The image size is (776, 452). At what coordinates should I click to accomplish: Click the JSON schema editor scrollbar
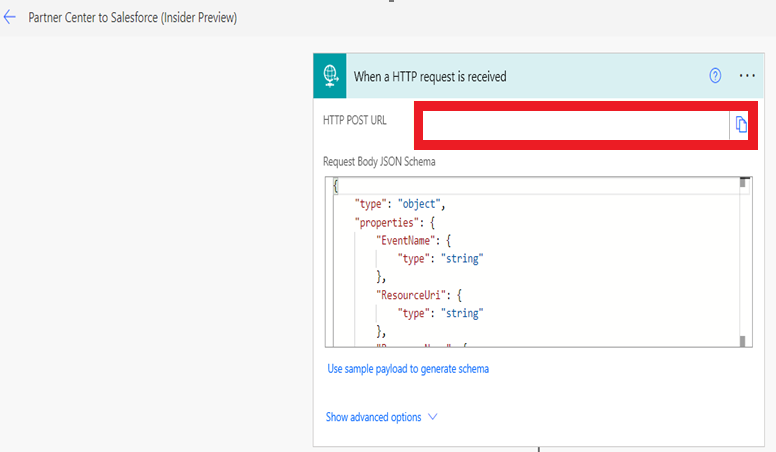(742, 262)
